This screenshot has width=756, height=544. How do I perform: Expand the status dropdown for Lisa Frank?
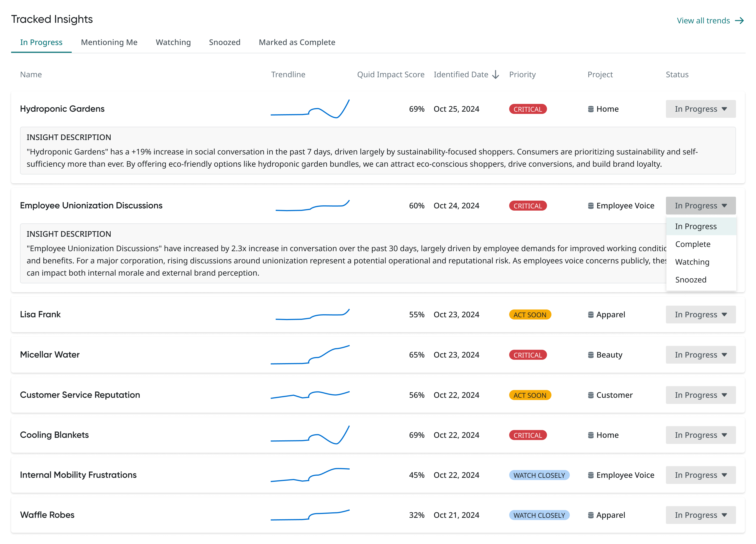[700, 315]
